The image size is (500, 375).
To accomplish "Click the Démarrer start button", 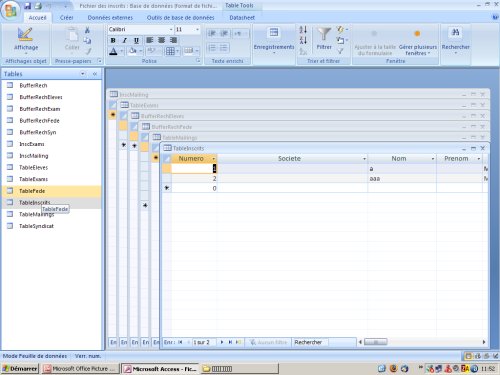I will 20,369.
